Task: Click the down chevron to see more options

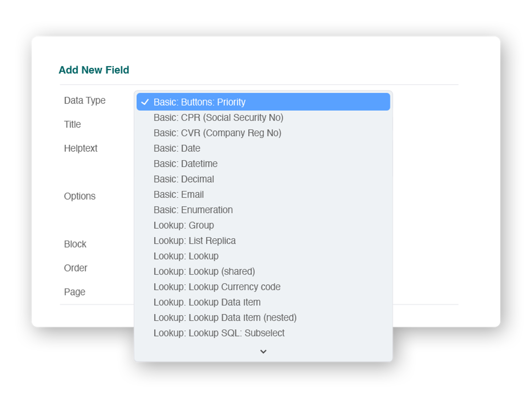Action: point(263,351)
